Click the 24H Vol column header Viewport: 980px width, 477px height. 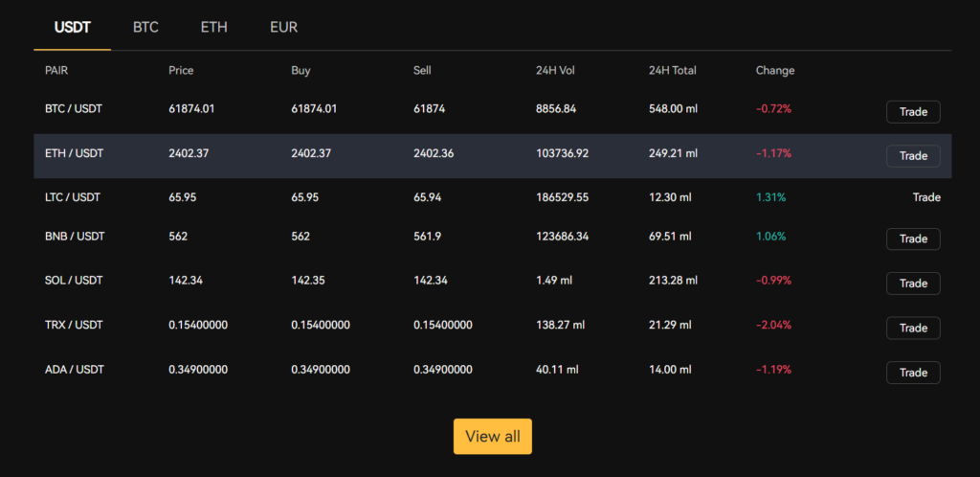[x=556, y=71]
